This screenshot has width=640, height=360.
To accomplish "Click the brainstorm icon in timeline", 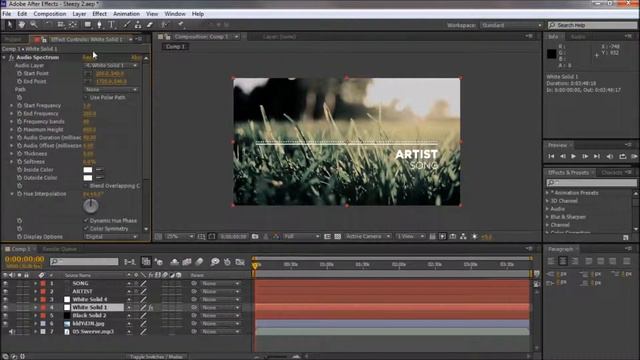I will (215, 262).
